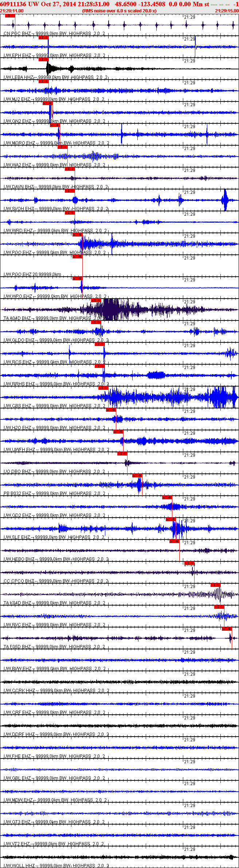Select the pick marker on the UW.RVC trace

219,607
